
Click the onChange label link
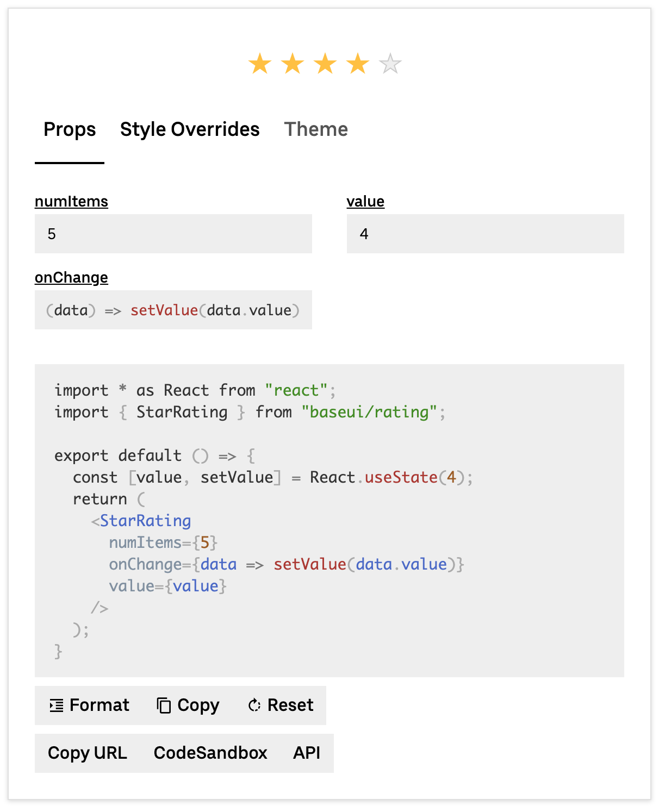71,278
